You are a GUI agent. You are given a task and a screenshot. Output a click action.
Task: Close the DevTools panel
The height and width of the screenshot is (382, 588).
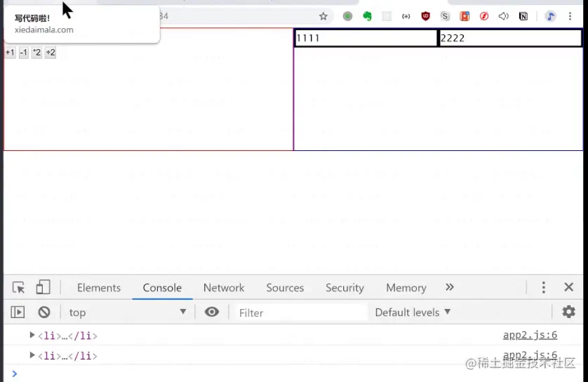(568, 287)
